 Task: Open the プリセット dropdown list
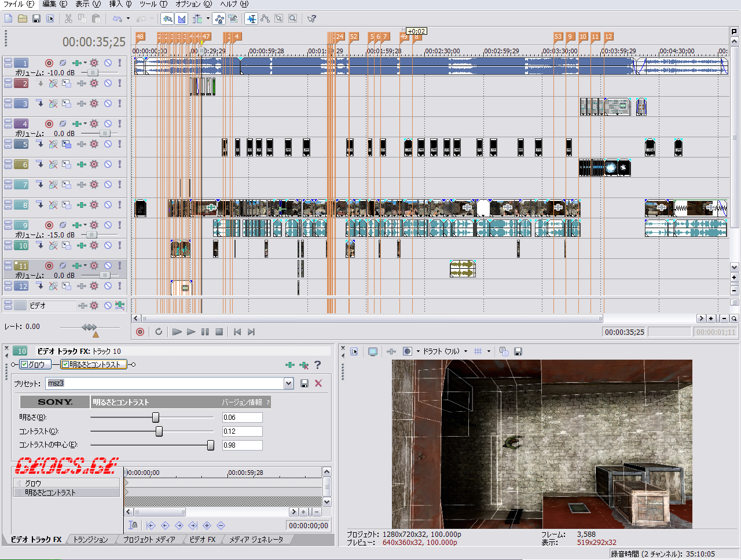(288, 383)
